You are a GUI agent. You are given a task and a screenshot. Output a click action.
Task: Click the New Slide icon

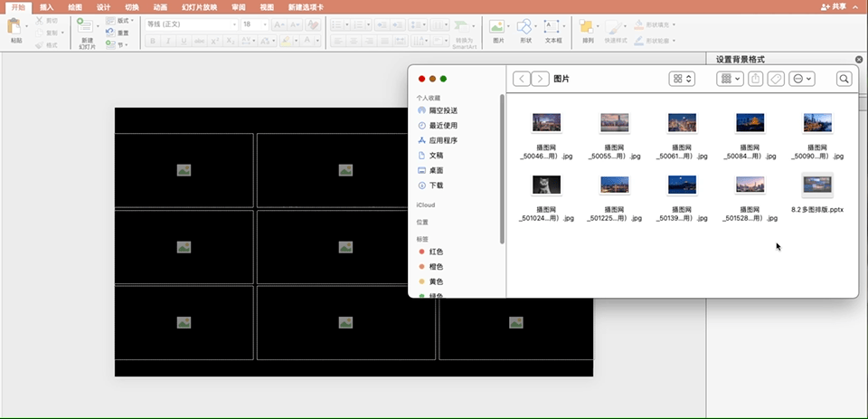click(x=86, y=26)
